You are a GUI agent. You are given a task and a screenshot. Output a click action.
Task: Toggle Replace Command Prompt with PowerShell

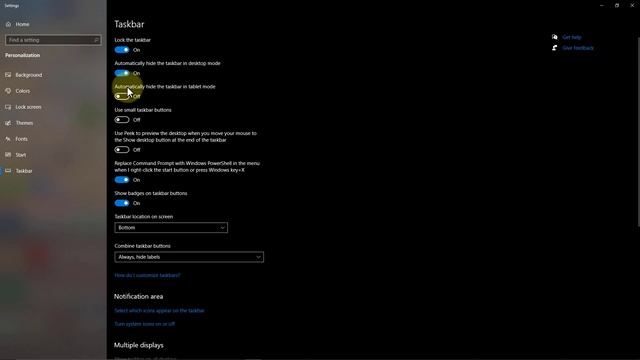click(x=122, y=180)
